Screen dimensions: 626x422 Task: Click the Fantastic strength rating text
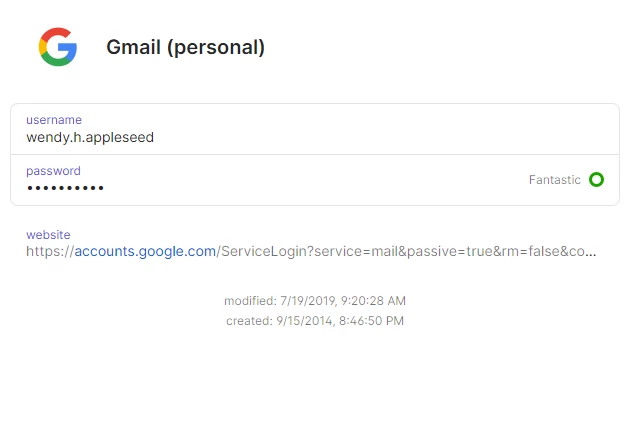click(x=555, y=180)
